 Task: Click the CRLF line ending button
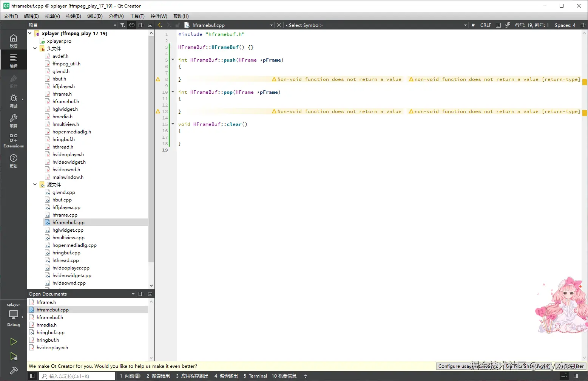(x=485, y=25)
